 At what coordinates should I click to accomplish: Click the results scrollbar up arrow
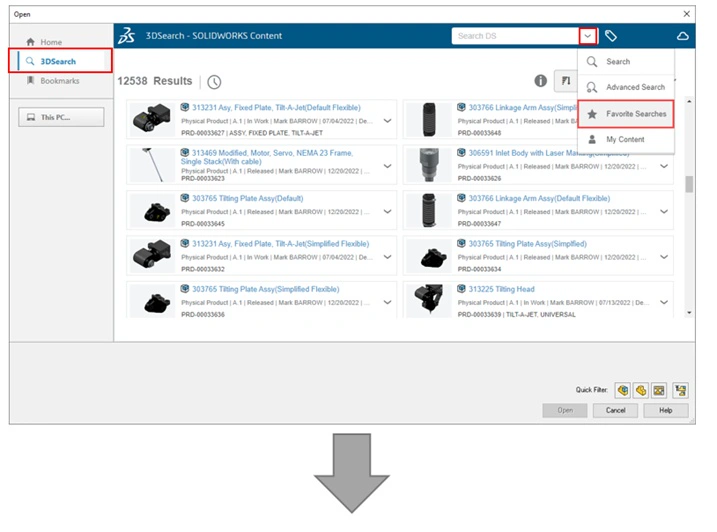pyautogui.click(x=689, y=101)
